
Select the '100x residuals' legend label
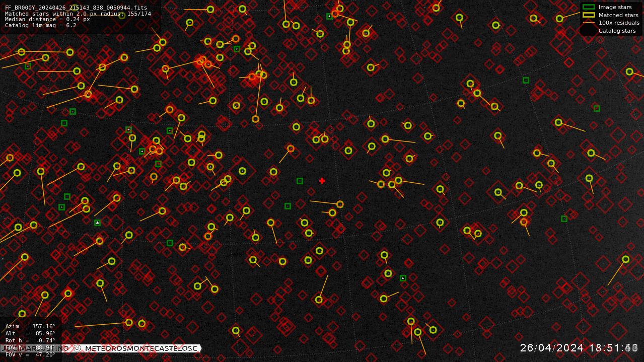(619, 23)
